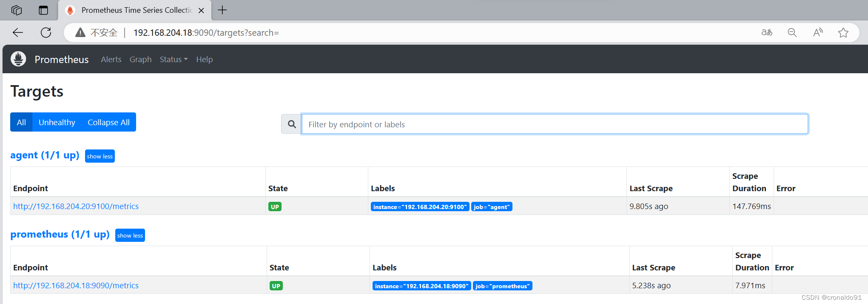Click the zoom magnifier icon in the address bar
Viewport: 868px width, 304px height.
792,32
